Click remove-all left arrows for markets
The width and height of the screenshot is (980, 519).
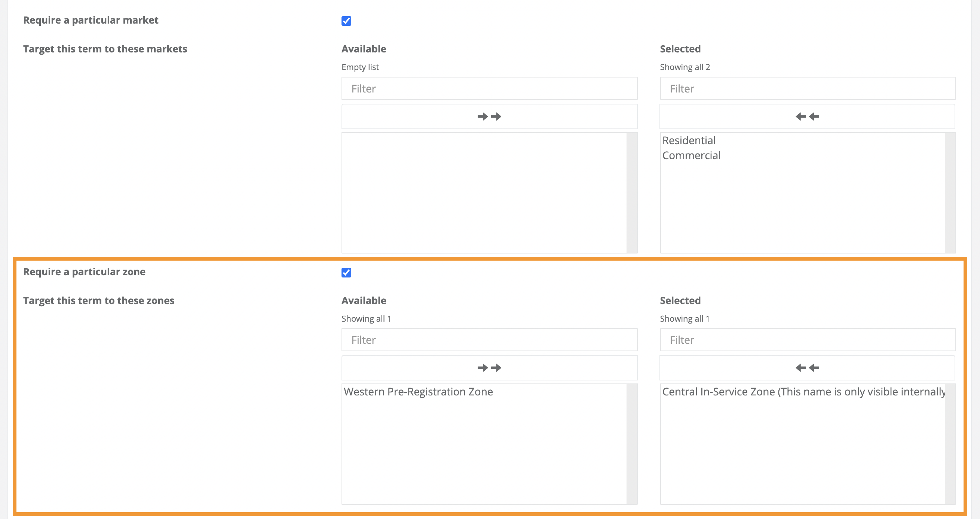click(807, 116)
